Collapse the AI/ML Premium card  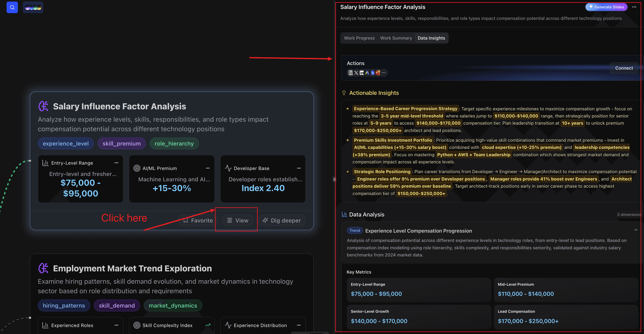coord(208,168)
